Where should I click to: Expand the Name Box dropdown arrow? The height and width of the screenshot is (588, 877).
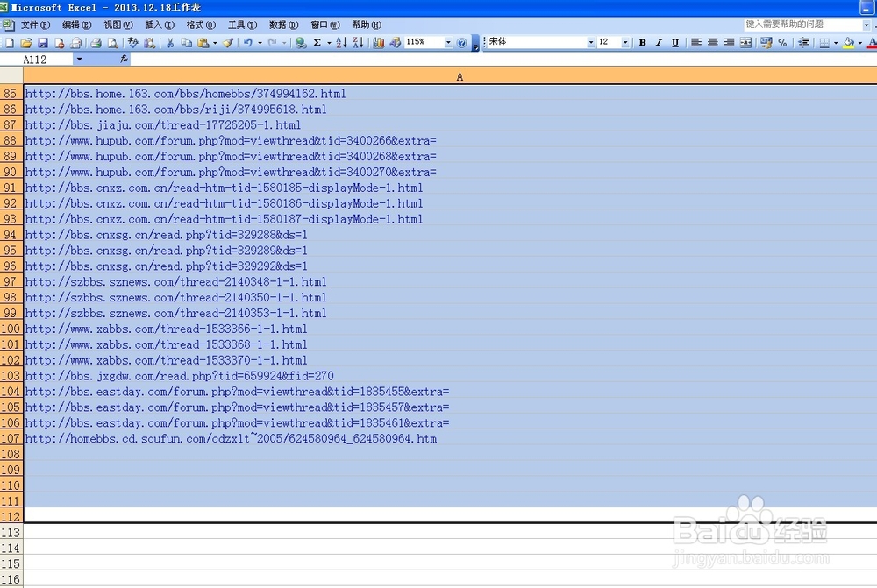79,59
